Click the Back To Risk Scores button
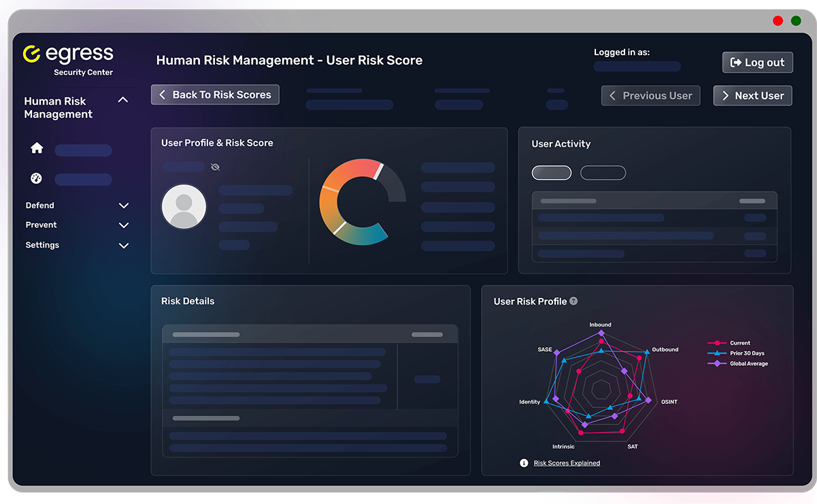 [215, 95]
